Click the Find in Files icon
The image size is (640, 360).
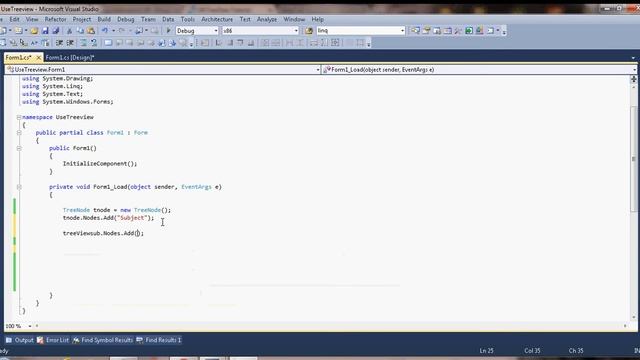pyautogui.click(x=309, y=31)
